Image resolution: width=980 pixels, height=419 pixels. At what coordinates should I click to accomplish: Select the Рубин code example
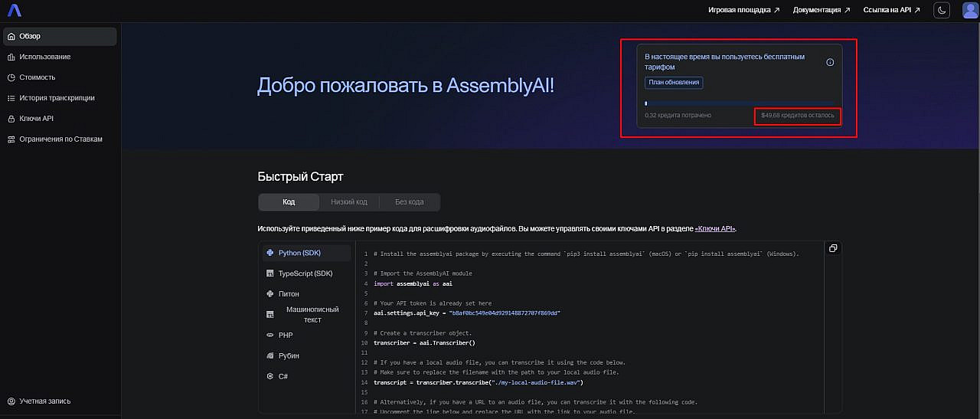tap(306, 356)
